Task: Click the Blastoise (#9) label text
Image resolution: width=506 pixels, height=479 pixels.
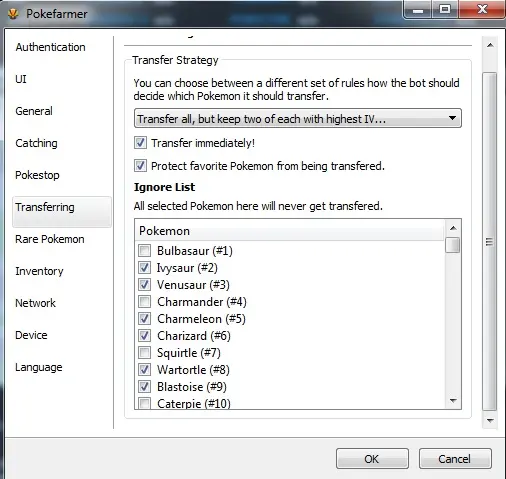Action: click(192, 387)
